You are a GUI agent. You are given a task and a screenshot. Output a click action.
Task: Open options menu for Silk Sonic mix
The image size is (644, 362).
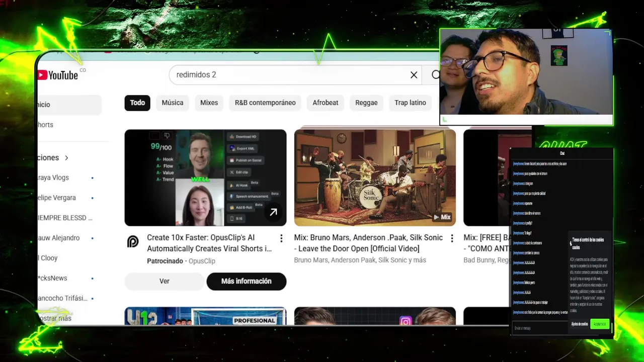point(451,238)
